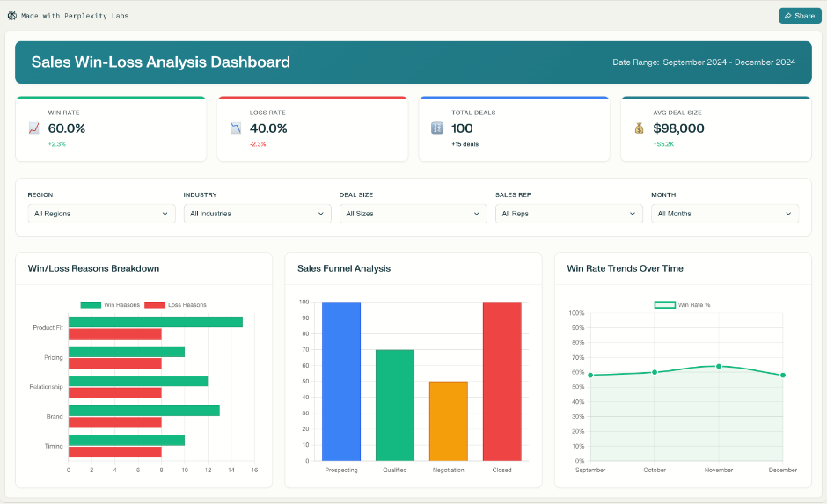The image size is (827, 504).
Task: Click the blue Prospecting funnel bar
Action: click(x=341, y=381)
